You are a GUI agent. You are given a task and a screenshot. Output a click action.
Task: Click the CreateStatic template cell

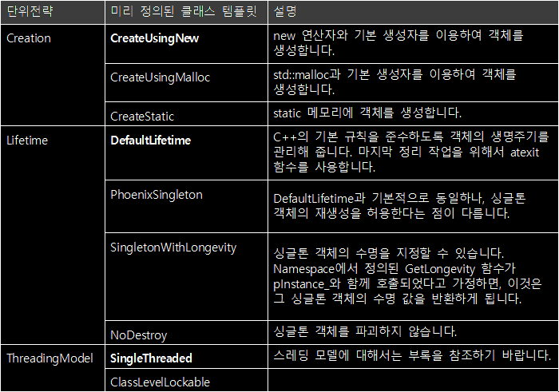click(142, 116)
